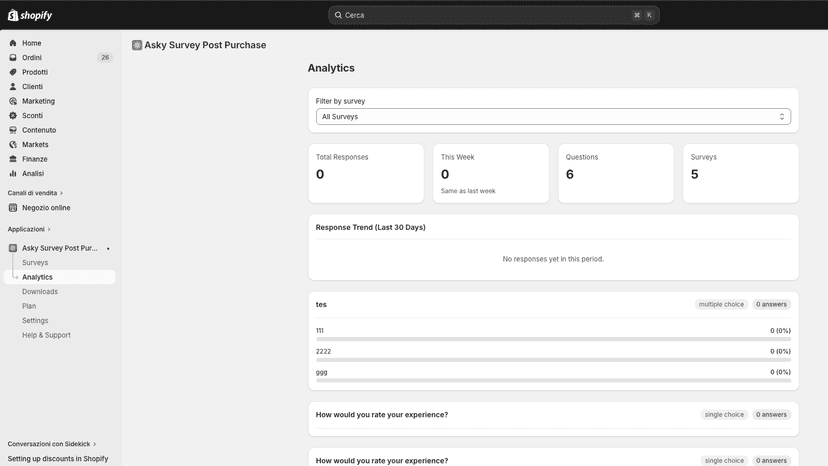Click the Questions card showing 6

tap(616, 173)
